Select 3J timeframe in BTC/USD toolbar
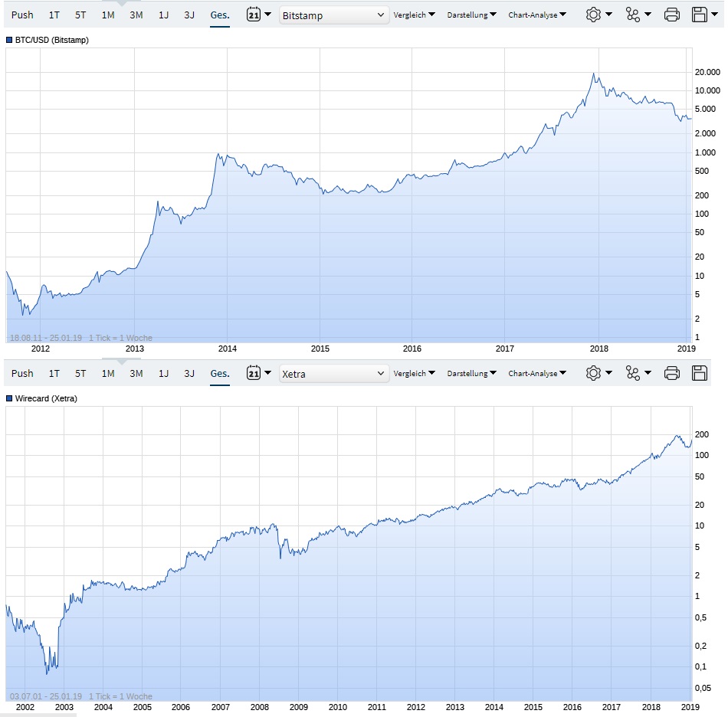This screenshot has width=728, height=717. coord(189,15)
